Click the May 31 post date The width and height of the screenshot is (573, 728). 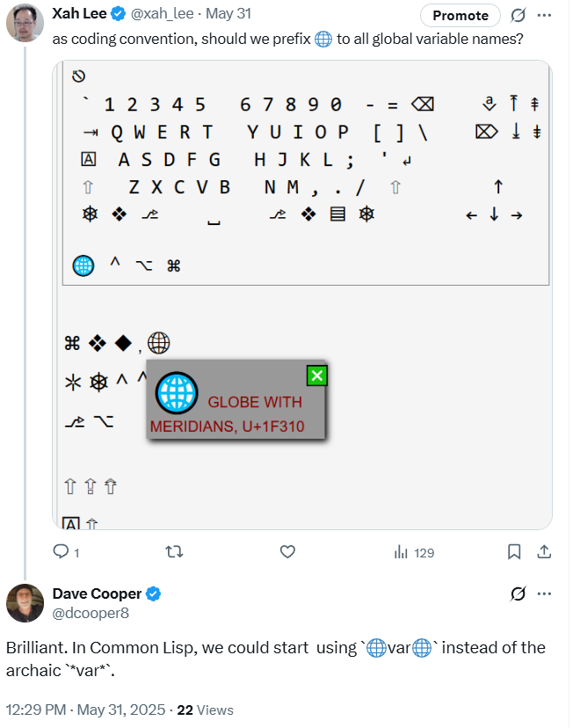point(233,14)
